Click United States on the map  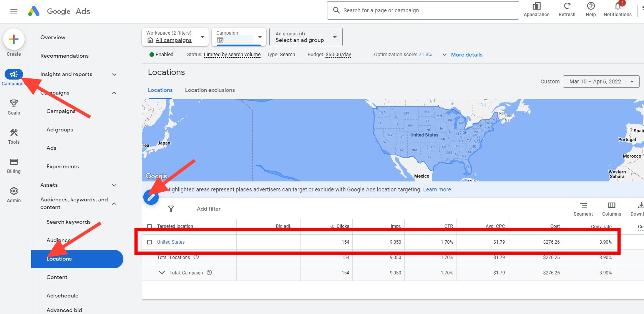(x=424, y=135)
